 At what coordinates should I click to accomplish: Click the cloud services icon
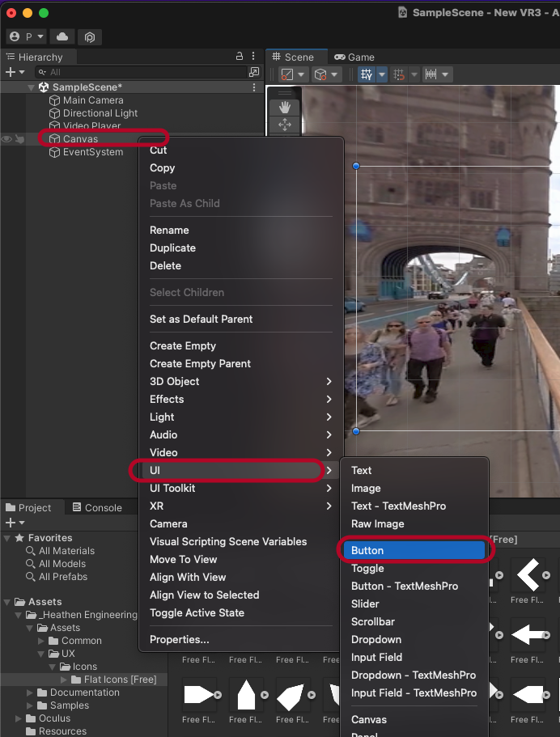62,36
